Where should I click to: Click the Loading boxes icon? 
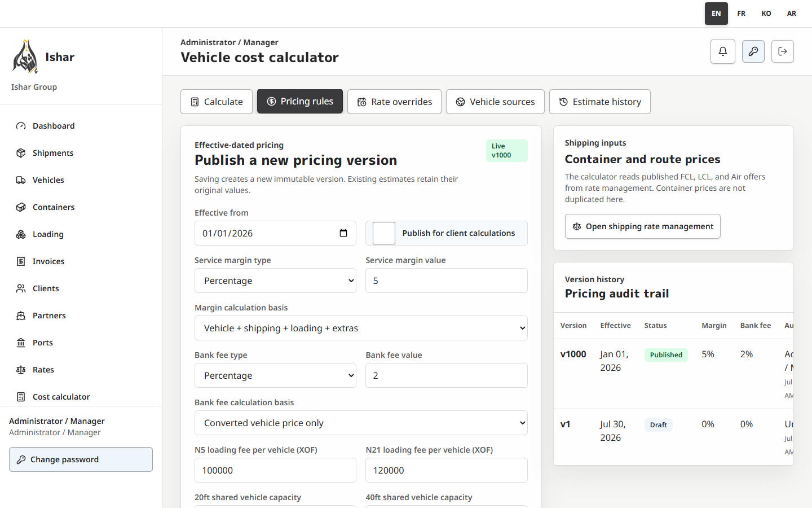pos(21,234)
